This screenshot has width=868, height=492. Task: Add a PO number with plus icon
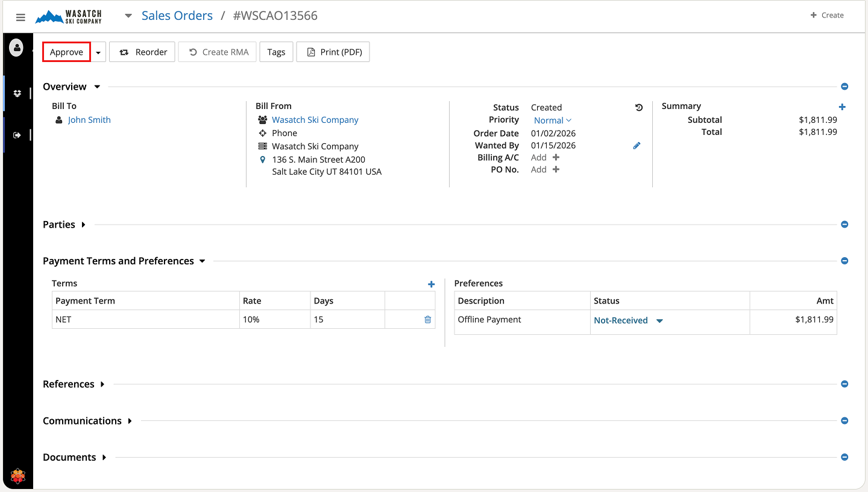pyautogui.click(x=556, y=170)
